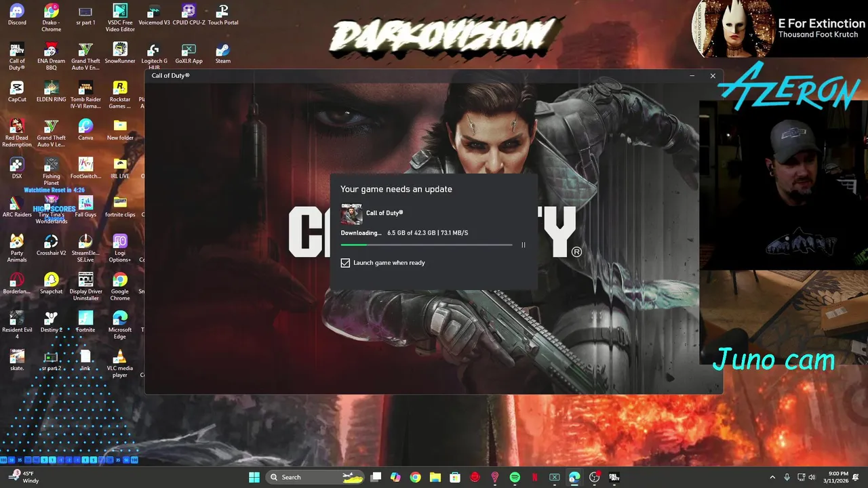Open the FootSwitch shortcut
Viewport: 868px width, 488px height.
(x=85, y=168)
